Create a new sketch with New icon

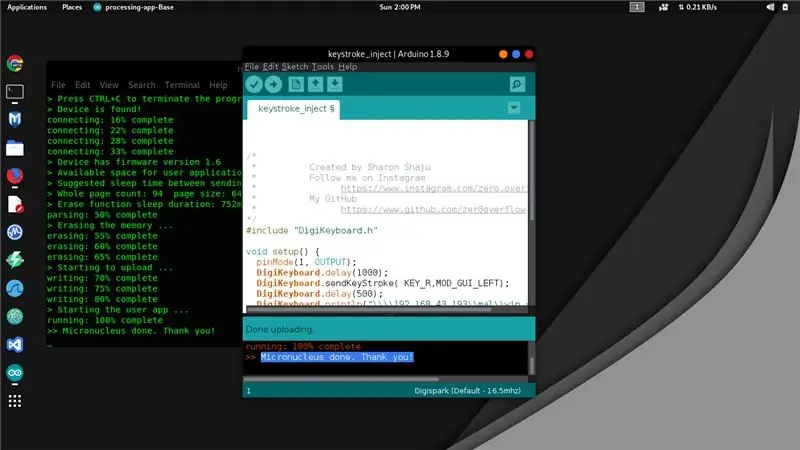[296, 84]
